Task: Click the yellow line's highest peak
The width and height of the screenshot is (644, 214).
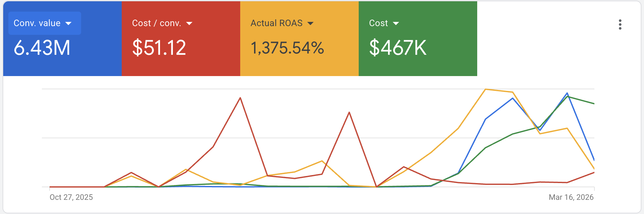Action: 485,89
